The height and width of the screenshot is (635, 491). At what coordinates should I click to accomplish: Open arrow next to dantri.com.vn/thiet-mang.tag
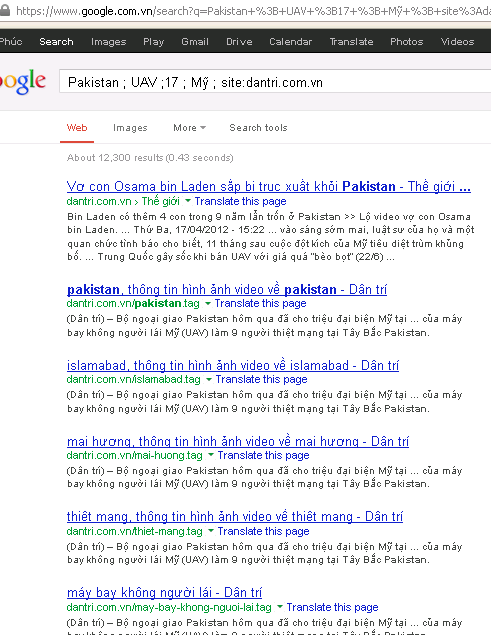click(211, 531)
